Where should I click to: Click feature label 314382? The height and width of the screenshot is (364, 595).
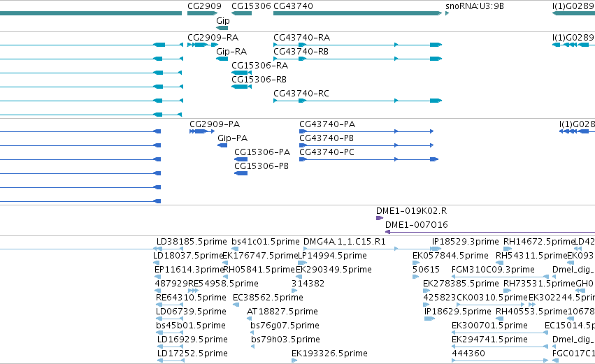point(308,284)
